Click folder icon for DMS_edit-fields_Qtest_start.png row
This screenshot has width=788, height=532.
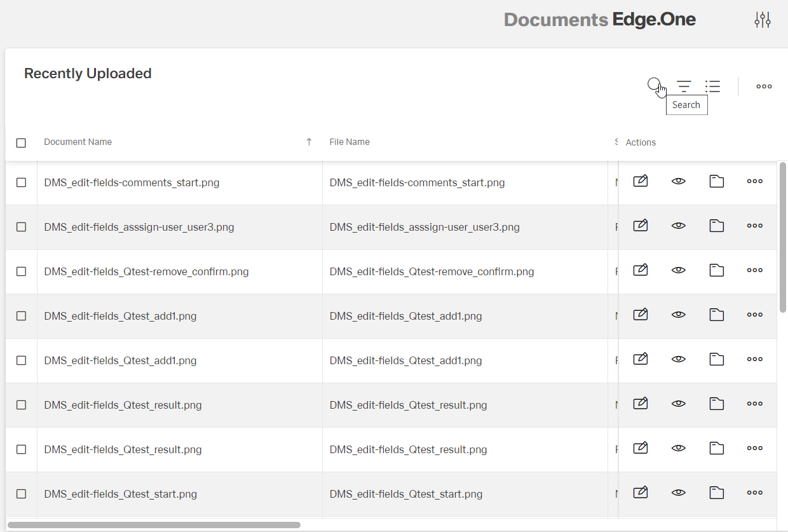click(717, 493)
